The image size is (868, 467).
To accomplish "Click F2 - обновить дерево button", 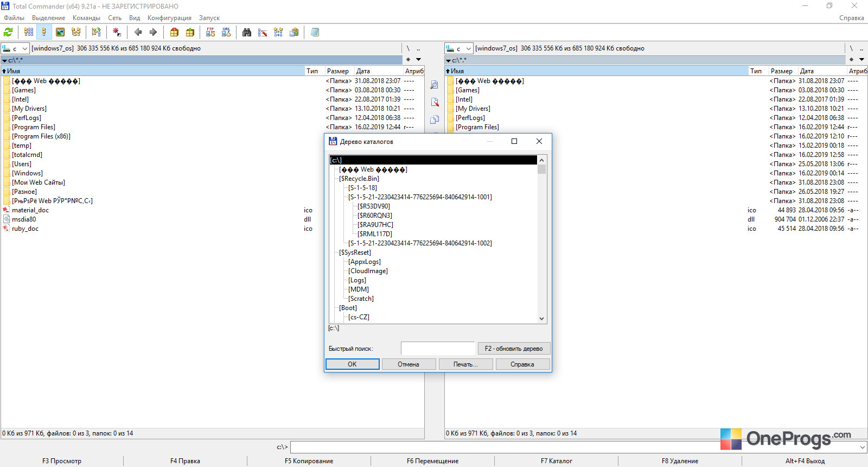I will tap(514, 349).
